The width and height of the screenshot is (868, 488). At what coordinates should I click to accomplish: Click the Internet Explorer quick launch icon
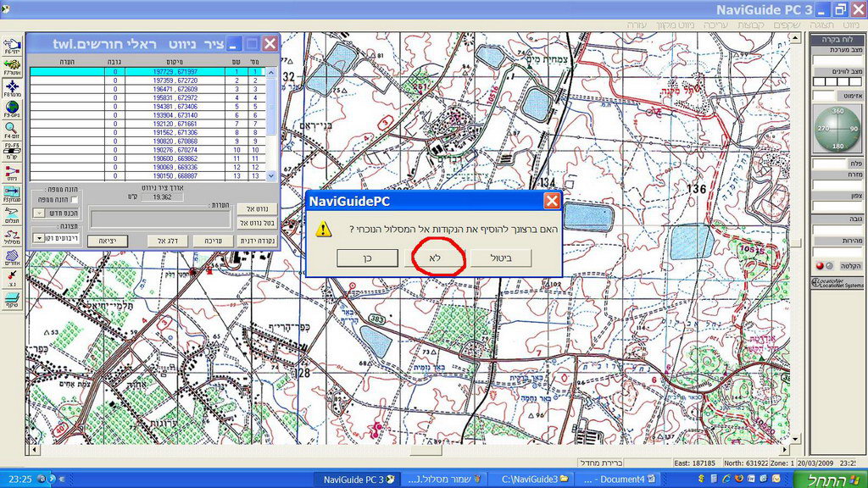click(726, 479)
